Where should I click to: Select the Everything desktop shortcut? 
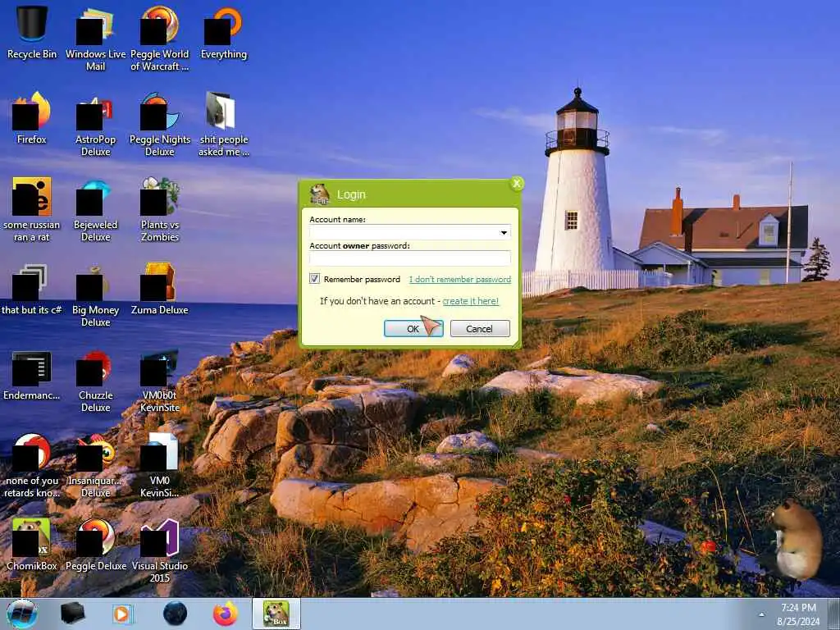[223, 32]
